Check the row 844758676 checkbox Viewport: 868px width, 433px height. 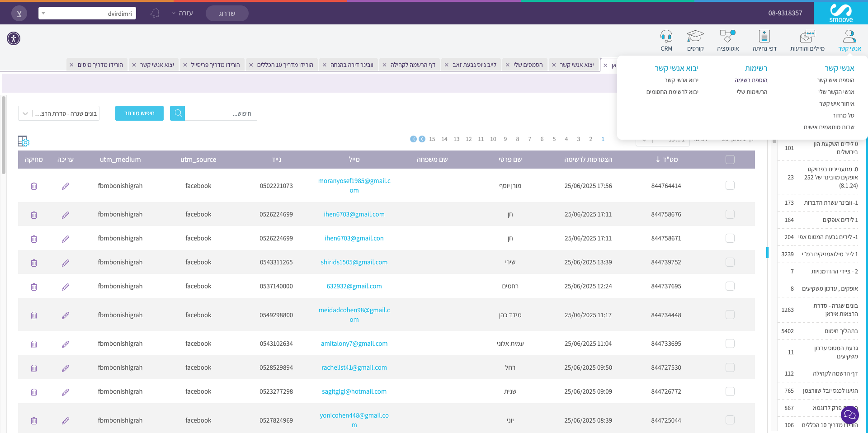[730, 214]
